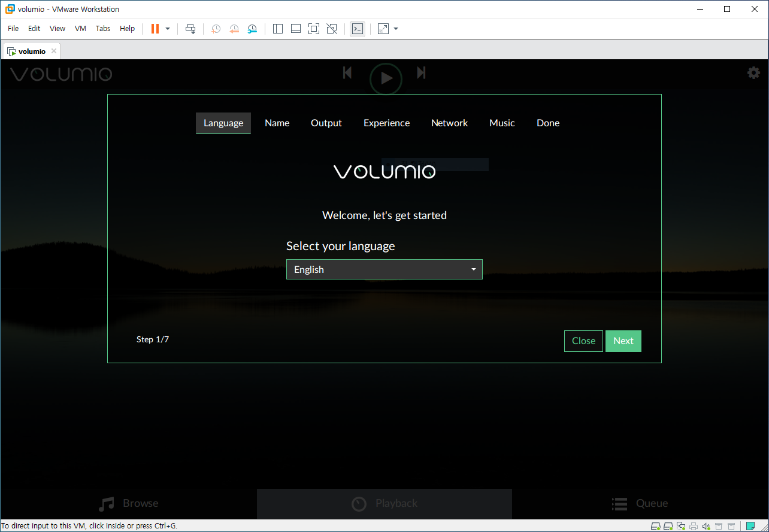Switch to the Playback view

(384, 503)
